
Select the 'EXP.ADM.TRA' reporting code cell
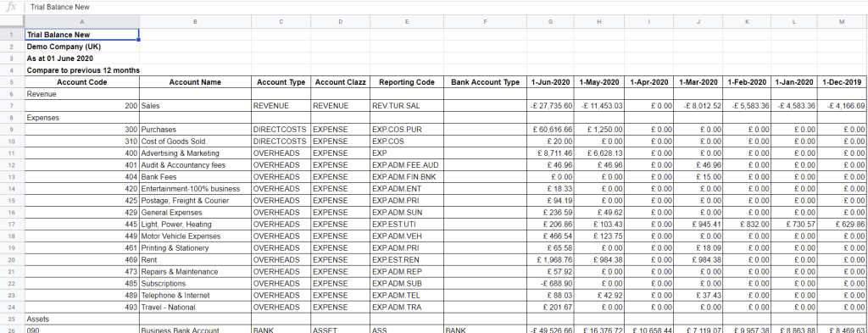tap(406, 308)
